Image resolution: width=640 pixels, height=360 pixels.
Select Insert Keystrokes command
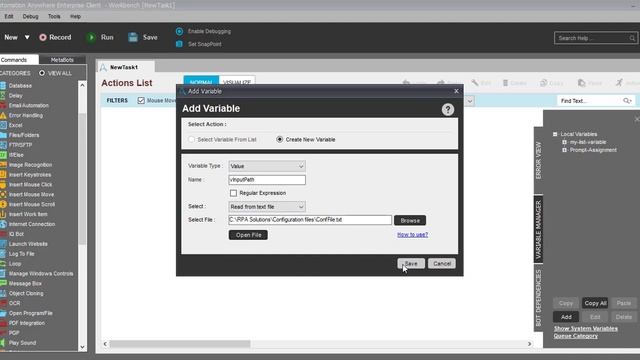tap(30, 175)
